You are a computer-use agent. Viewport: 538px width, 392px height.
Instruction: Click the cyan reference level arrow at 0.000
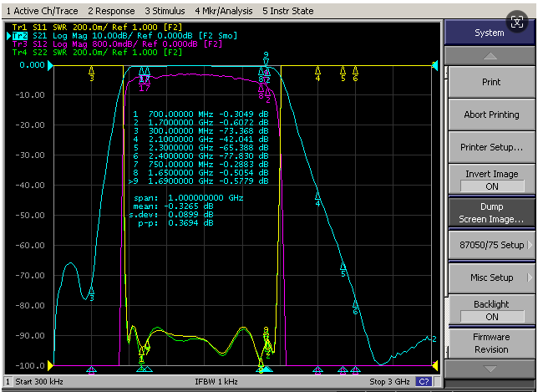[x=50, y=65]
